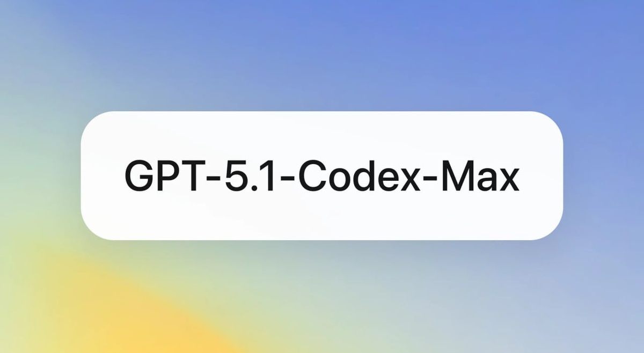Click the letter "G" in GPT
Viewport: 644px width, 353px height.
pos(138,176)
